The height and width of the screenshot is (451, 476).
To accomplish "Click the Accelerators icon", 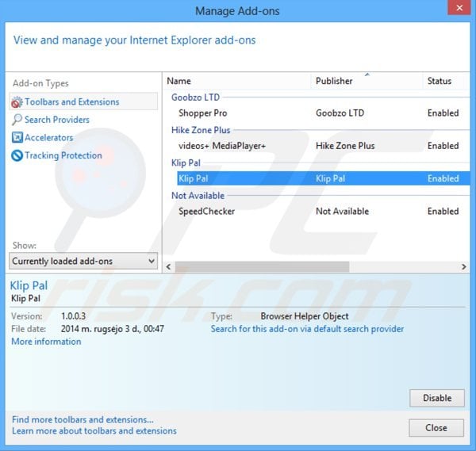I will click(17, 138).
